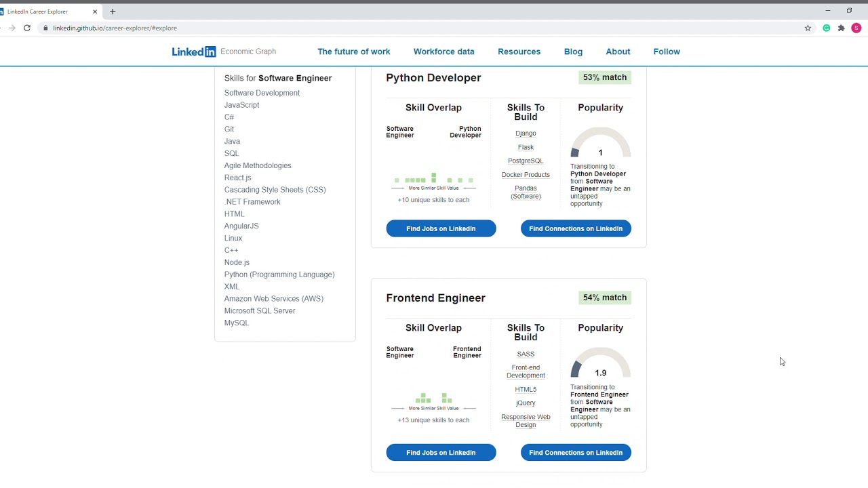Screen dimensions: 868x488
Task: Click the jQuery skill link
Action: [526, 403]
